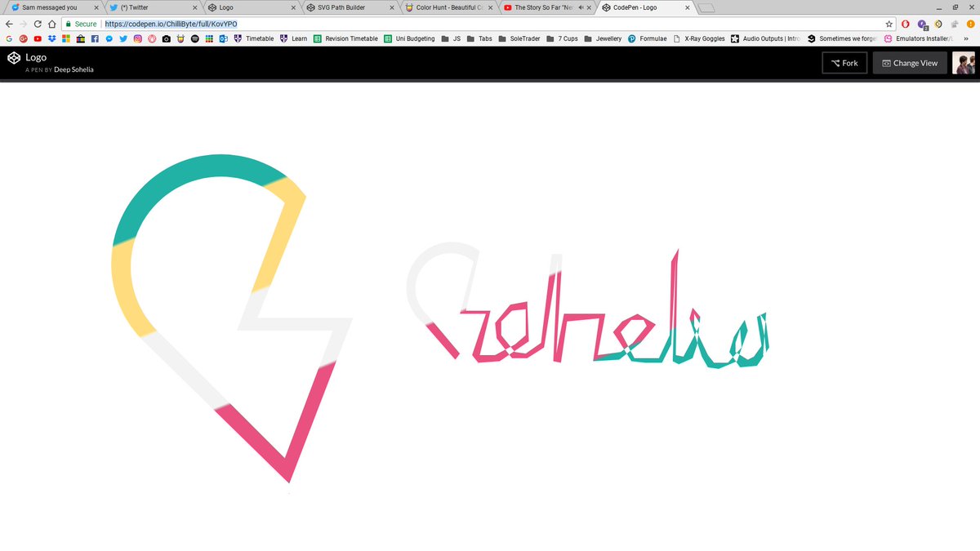Fork this pen

(x=844, y=63)
